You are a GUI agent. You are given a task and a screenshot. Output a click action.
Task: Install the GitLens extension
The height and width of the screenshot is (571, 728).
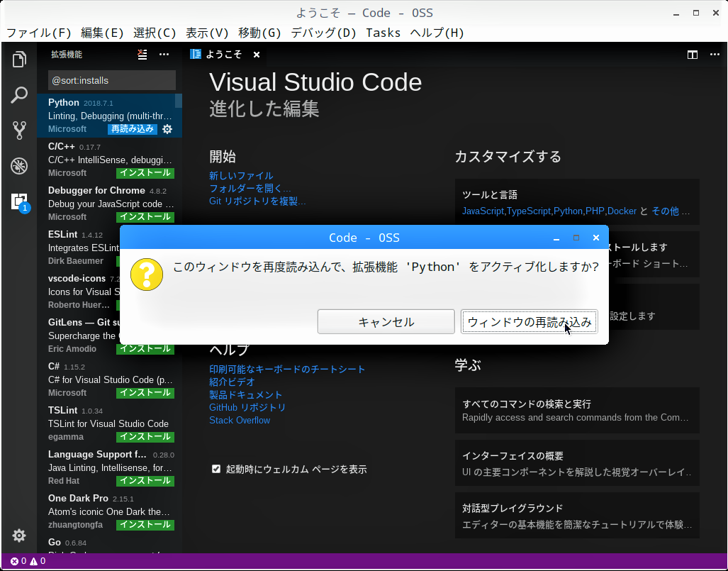click(145, 350)
